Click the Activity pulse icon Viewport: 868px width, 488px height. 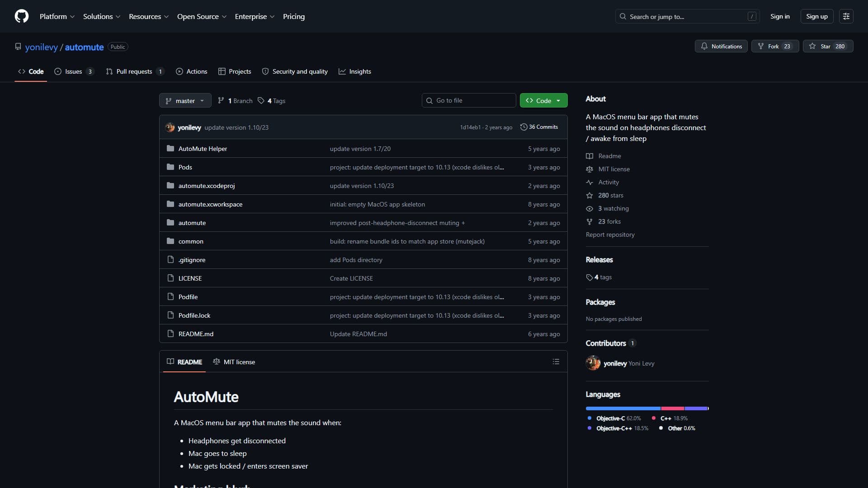coord(590,182)
